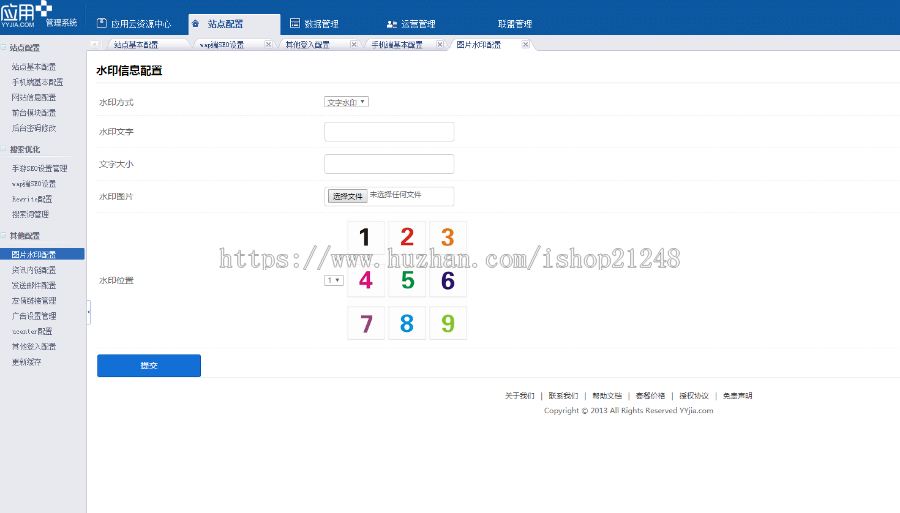Screen dimensions: 900x513
Task: Click position tile number 8 (light blue)
Action: tap(407, 324)
